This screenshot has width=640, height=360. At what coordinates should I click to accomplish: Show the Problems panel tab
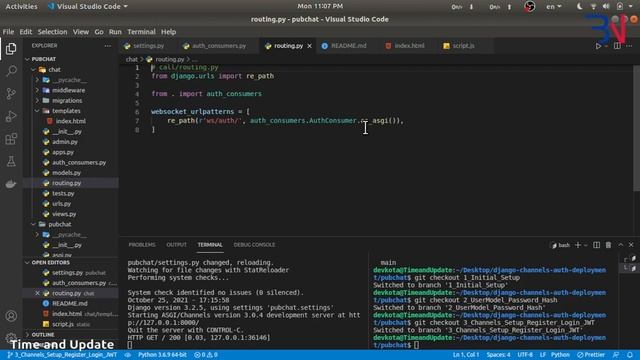(x=142, y=245)
